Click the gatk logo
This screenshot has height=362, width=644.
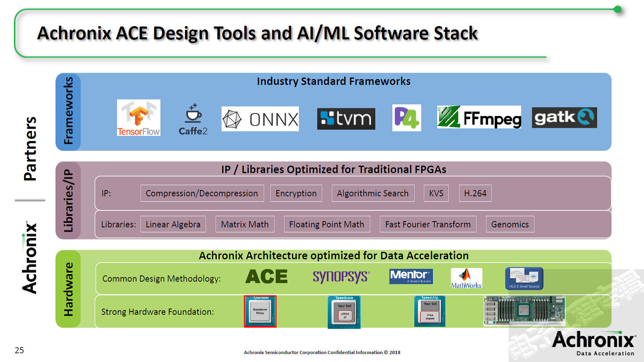pos(565,117)
